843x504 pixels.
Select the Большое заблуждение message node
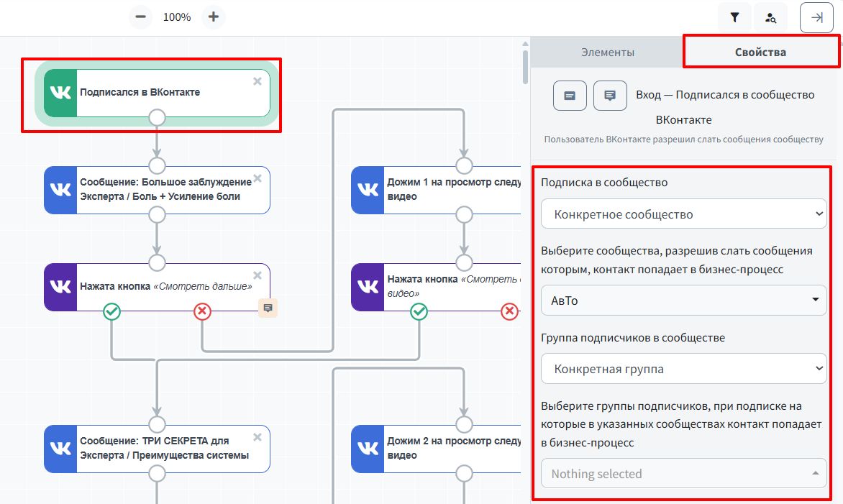157,190
